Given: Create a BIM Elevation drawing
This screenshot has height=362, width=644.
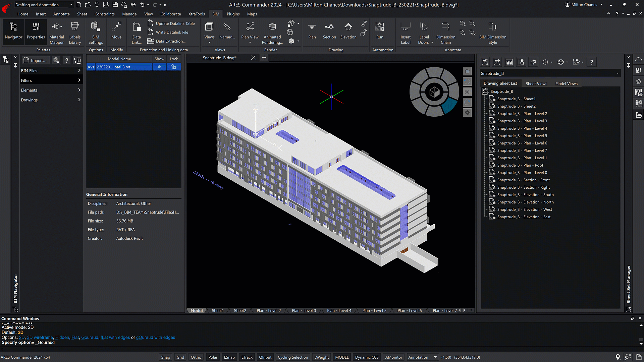Looking at the screenshot, I should (348, 31).
